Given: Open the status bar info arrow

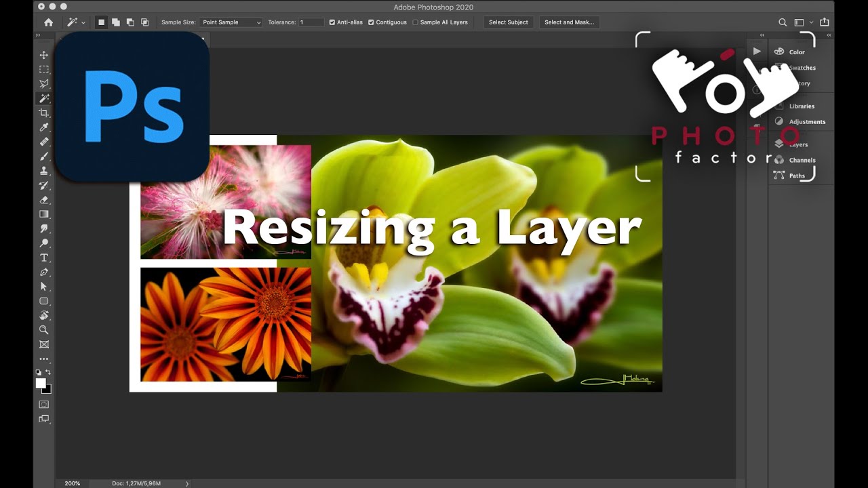Looking at the screenshot, I should [187, 483].
